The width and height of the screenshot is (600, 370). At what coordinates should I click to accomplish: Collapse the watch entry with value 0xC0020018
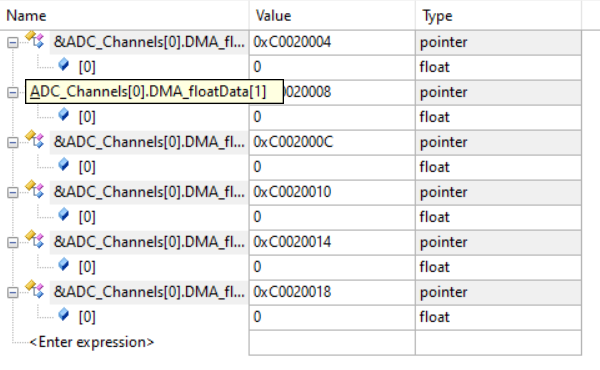pyautogui.click(x=13, y=293)
